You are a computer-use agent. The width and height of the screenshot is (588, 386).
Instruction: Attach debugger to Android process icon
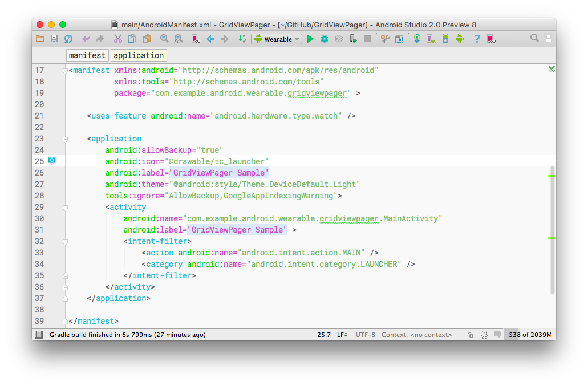[353, 39]
